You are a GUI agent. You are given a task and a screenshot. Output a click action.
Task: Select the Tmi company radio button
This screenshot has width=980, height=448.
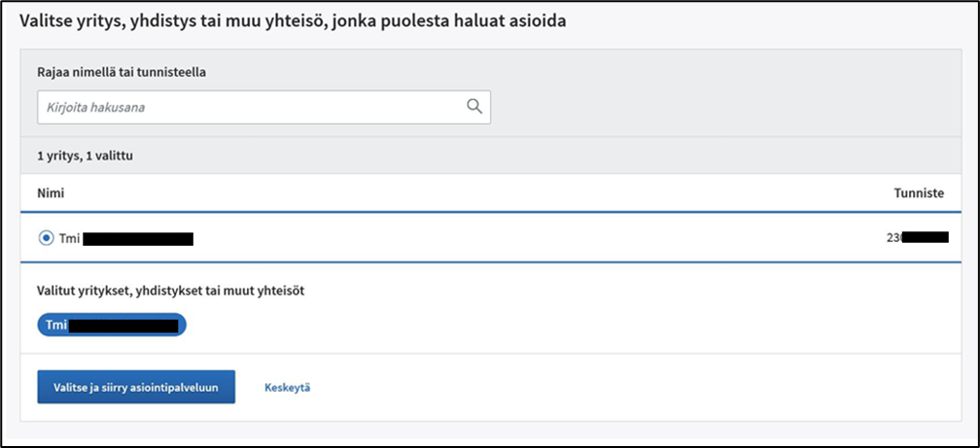click(47, 238)
